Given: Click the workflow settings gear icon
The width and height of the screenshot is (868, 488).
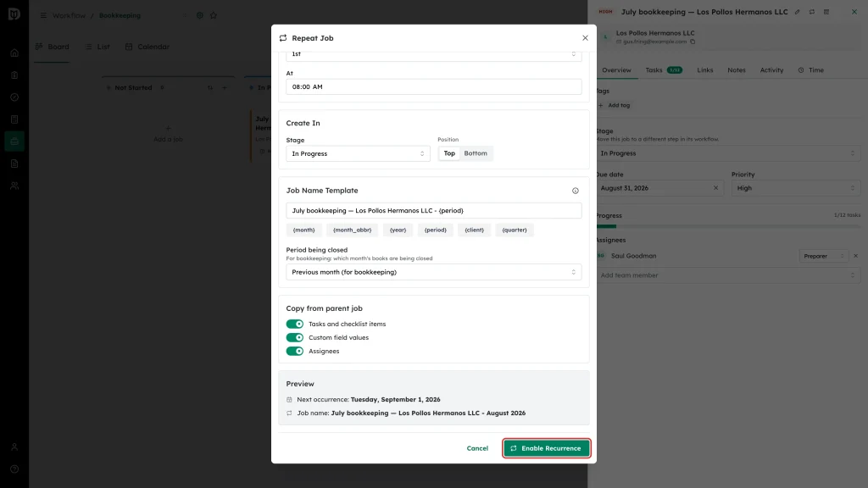Looking at the screenshot, I should coord(200,15).
